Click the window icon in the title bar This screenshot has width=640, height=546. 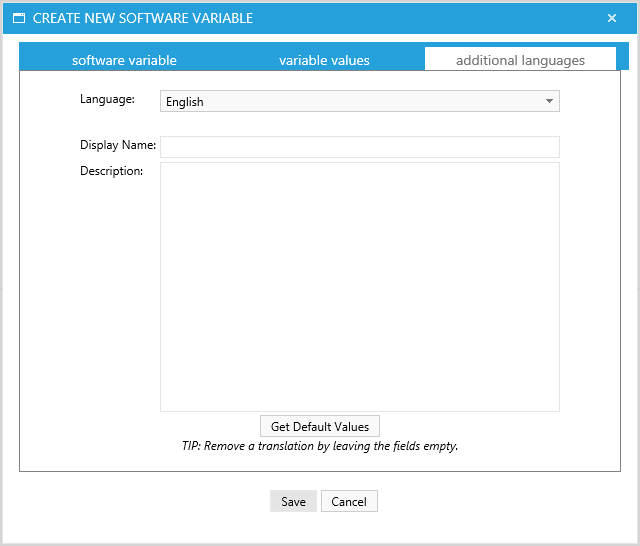pyautogui.click(x=18, y=18)
